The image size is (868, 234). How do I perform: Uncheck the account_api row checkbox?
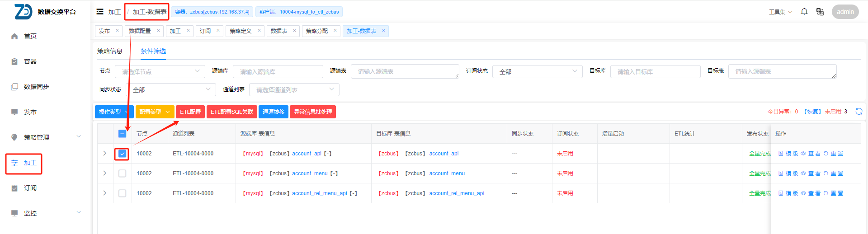coord(122,154)
